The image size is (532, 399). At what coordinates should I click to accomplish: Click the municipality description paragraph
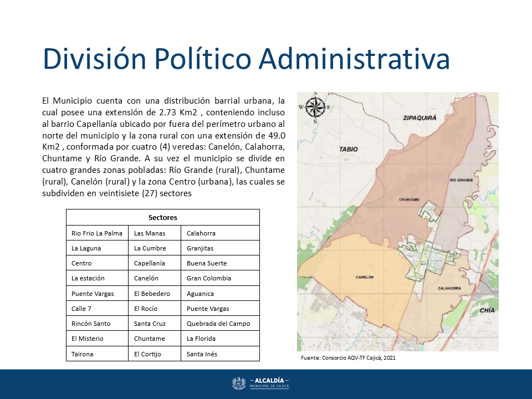point(163,147)
